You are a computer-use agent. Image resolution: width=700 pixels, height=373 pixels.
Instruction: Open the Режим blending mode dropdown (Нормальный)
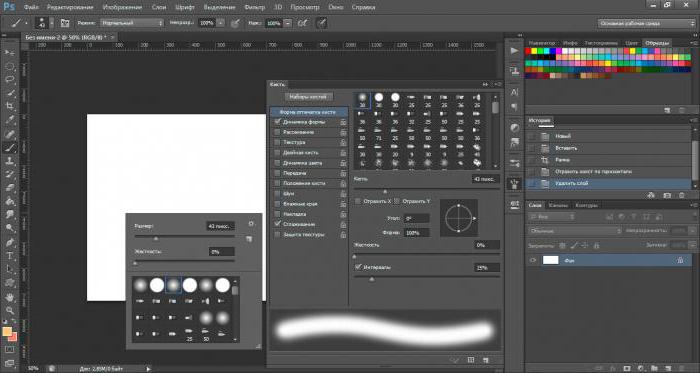[x=132, y=23]
